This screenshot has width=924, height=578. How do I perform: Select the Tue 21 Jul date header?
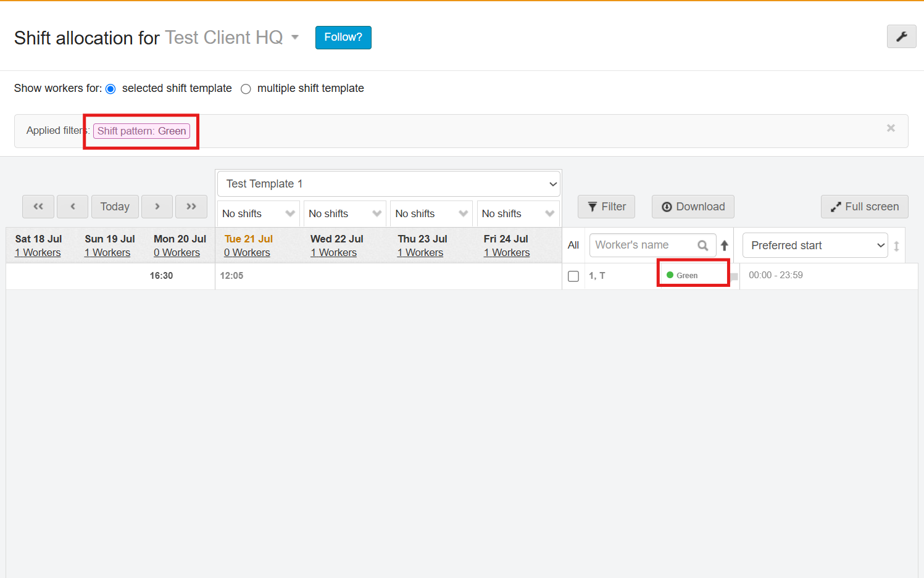tap(249, 239)
